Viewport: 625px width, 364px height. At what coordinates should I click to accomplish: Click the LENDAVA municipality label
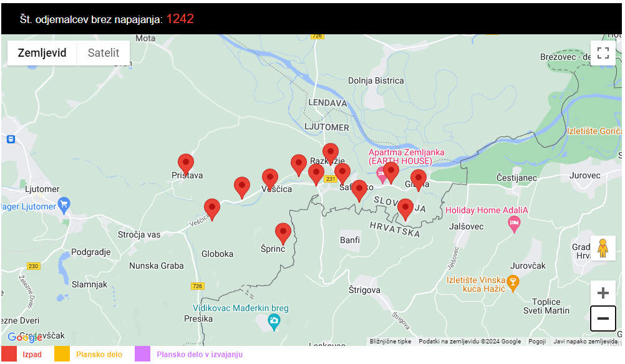327,103
